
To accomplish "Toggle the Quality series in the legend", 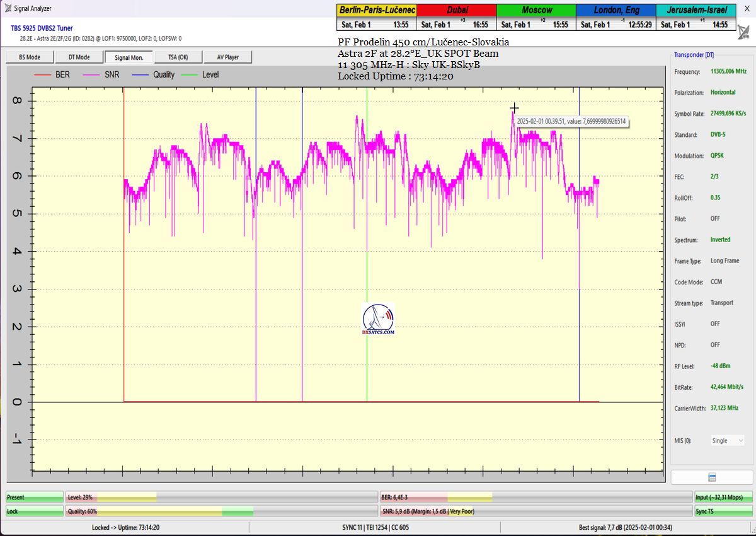I will click(x=153, y=74).
